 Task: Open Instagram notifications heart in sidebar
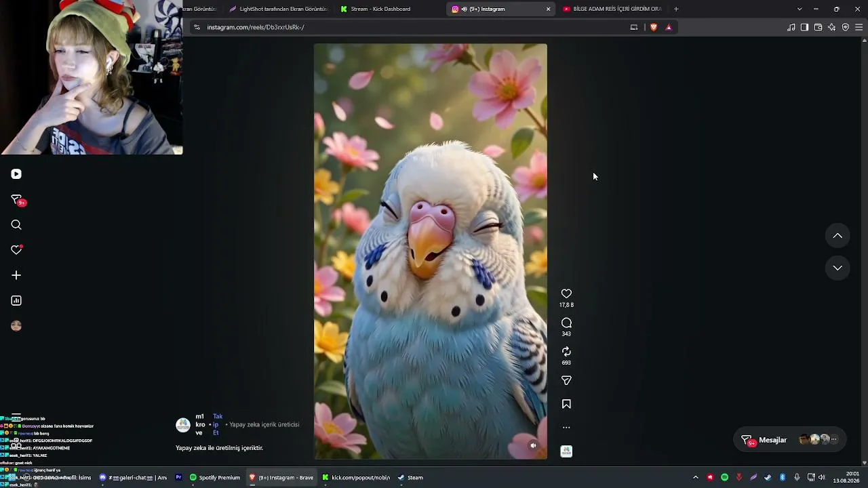click(16, 250)
